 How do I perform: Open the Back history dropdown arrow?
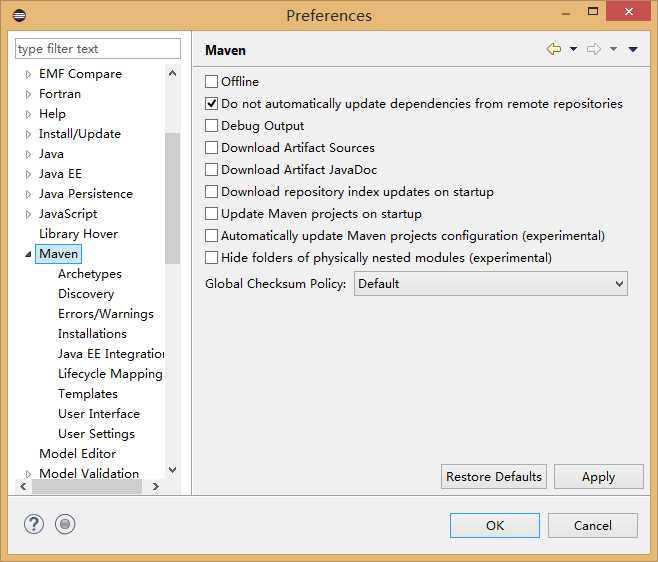573,49
